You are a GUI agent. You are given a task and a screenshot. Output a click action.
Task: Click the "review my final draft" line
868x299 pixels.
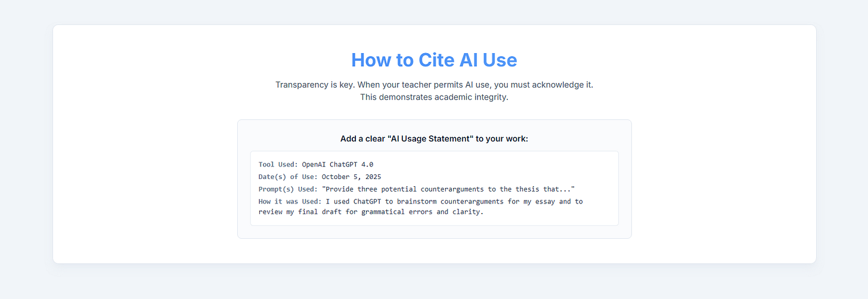click(x=371, y=212)
